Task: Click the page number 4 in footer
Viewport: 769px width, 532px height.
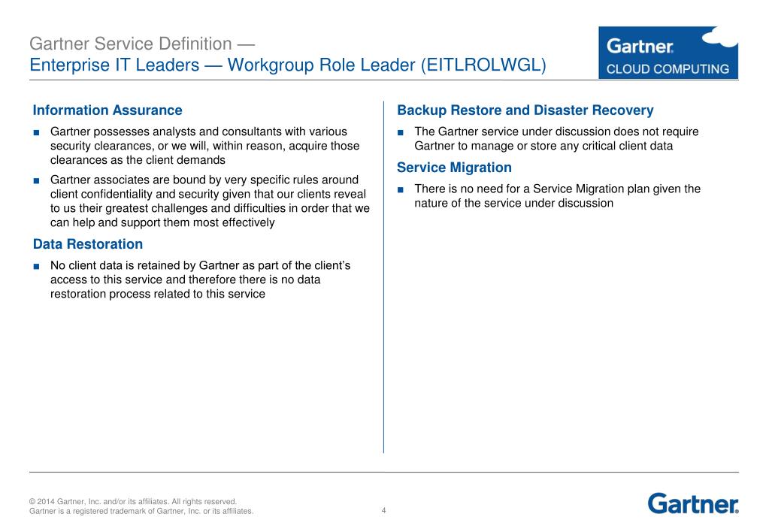Action: click(x=383, y=510)
